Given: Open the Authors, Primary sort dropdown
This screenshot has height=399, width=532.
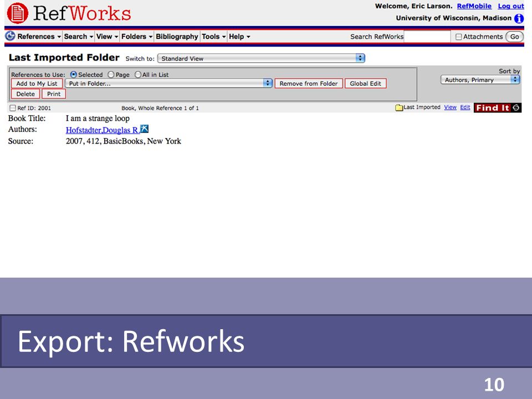Looking at the screenshot, I should (x=480, y=80).
